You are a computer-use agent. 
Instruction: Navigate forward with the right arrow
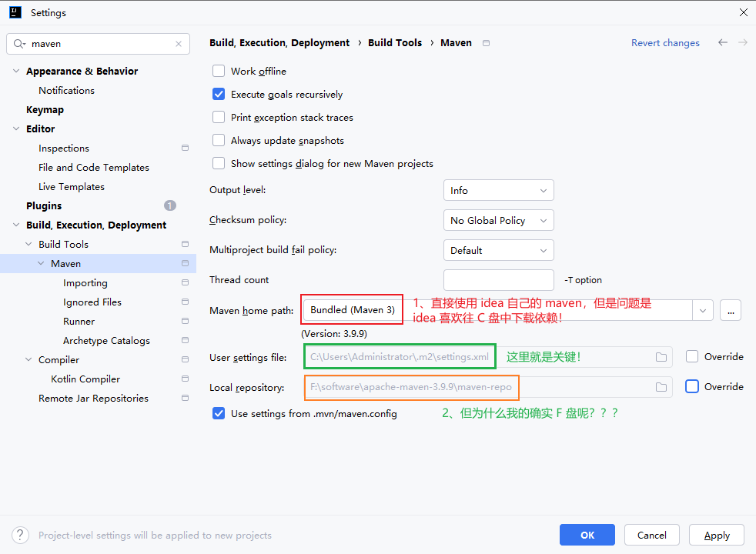[742, 42]
